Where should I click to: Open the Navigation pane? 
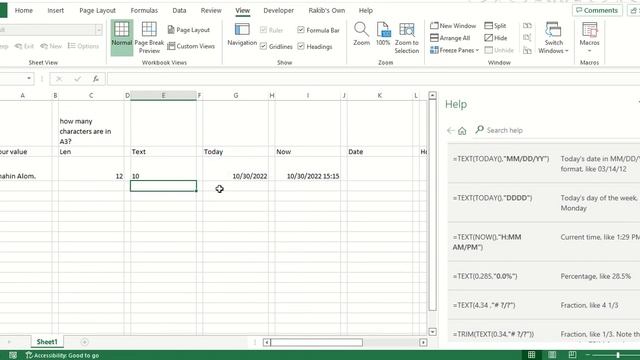click(242, 34)
